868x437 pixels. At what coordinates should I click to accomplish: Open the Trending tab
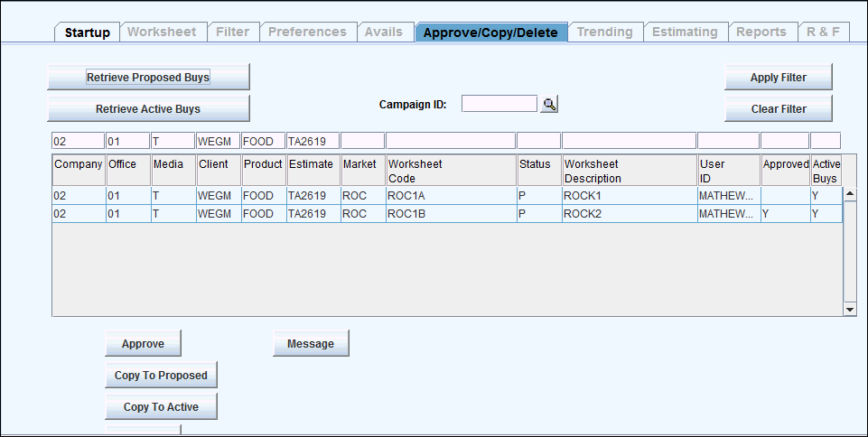[x=604, y=32]
